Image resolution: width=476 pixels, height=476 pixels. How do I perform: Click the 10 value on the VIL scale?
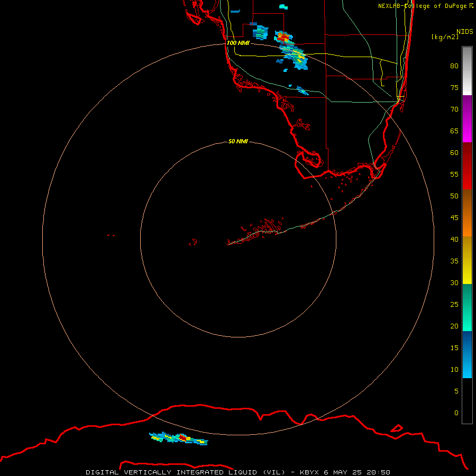(x=454, y=370)
